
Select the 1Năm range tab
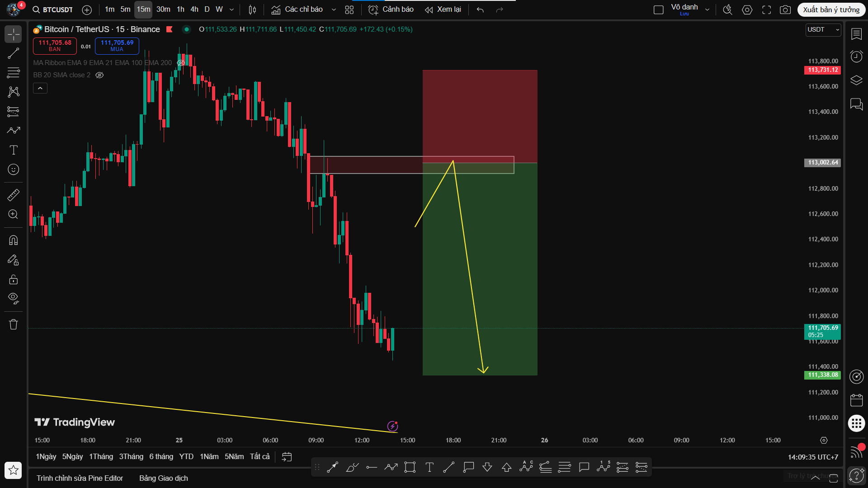pyautogui.click(x=209, y=456)
